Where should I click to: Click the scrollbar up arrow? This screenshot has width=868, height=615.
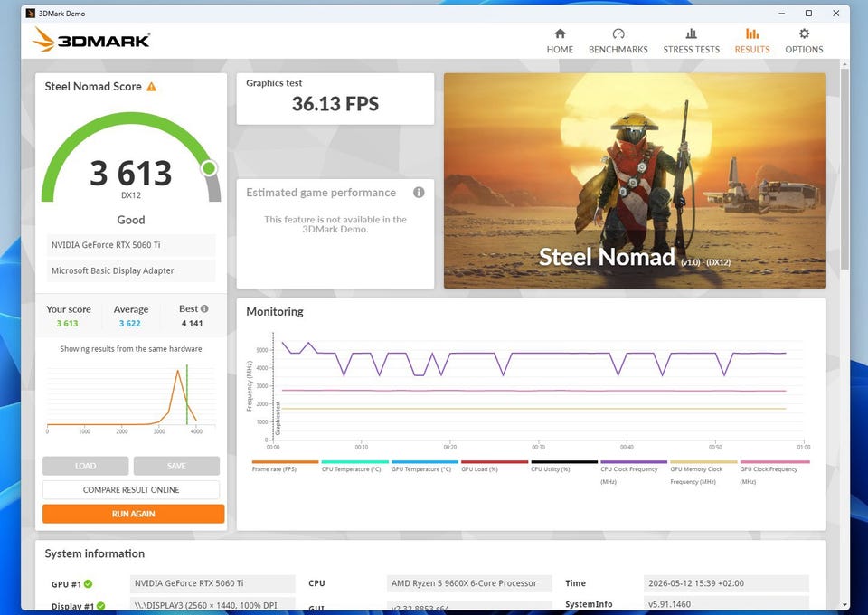pyautogui.click(x=844, y=65)
